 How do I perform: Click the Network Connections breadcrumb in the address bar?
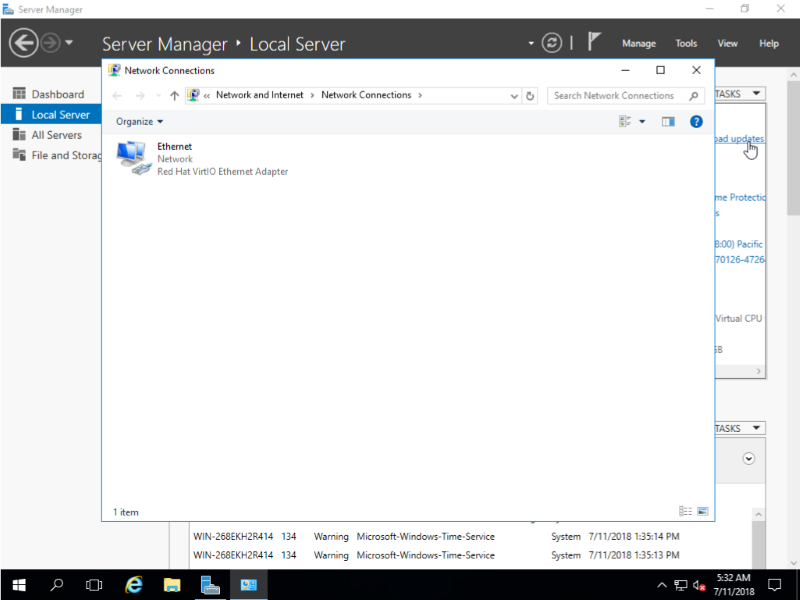point(366,95)
